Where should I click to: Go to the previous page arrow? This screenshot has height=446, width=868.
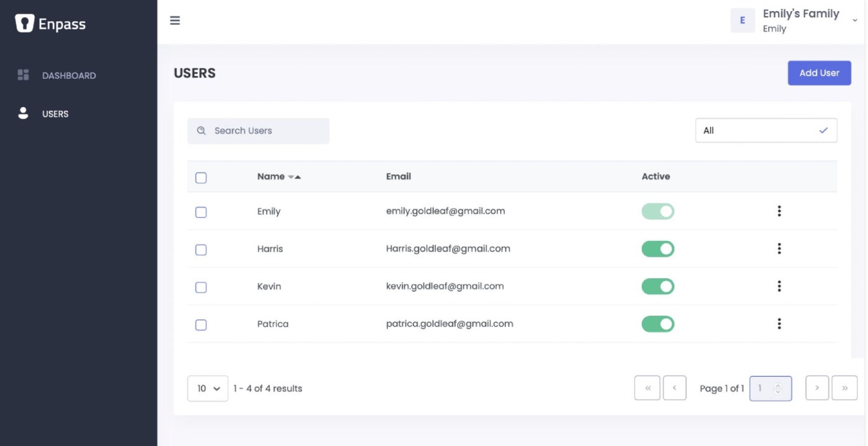click(x=675, y=388)
